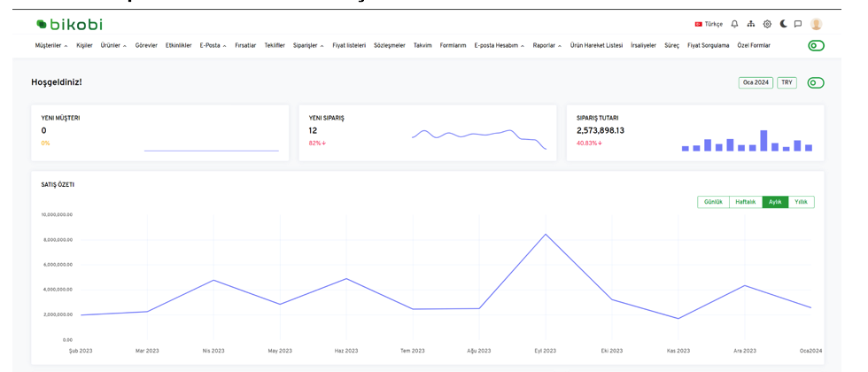Click the bikobi logo
The width and height of the screenshot is (868, 372).
coord(69,24)
